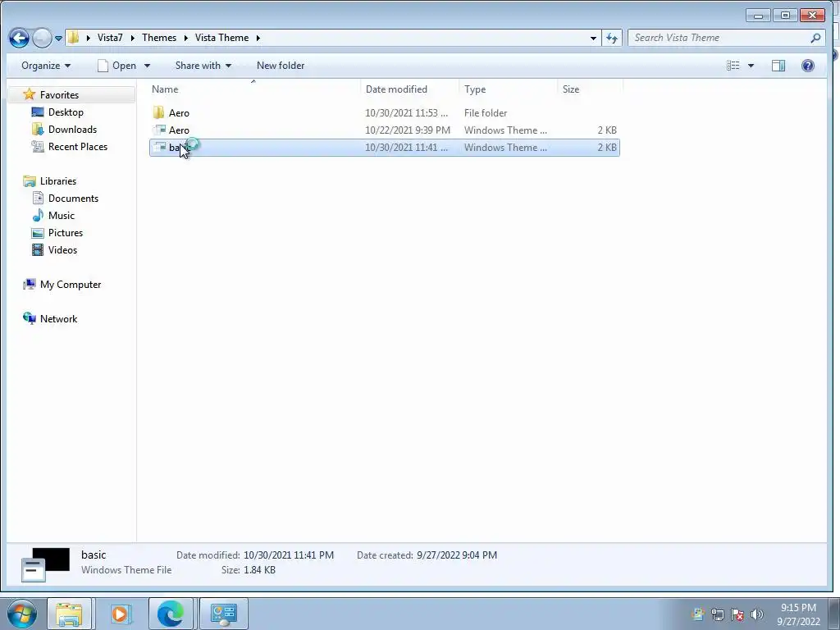Click the File folder type text

(486, 113)
